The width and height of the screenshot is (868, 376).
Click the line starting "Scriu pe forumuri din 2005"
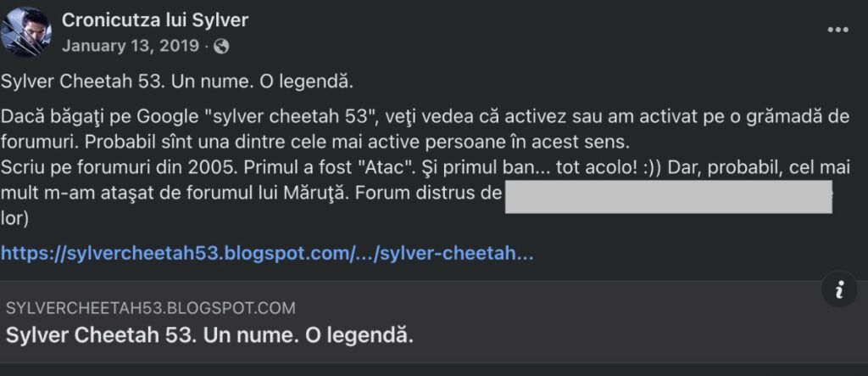coord(426,167)
